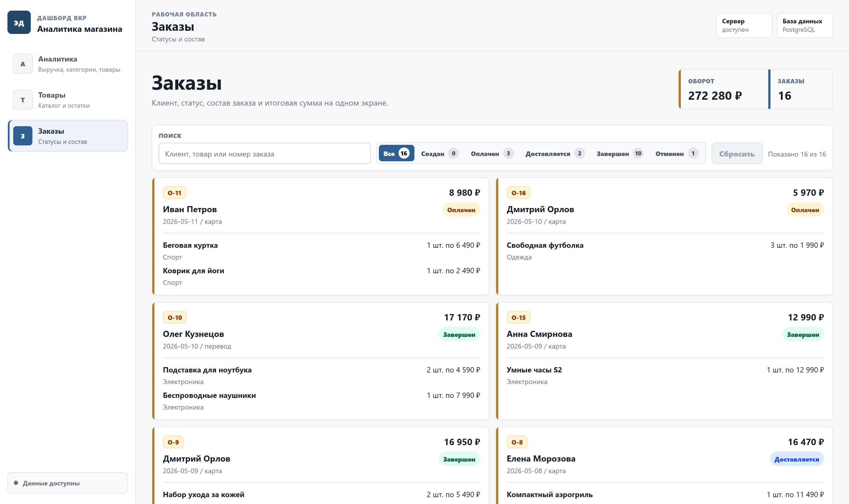This screenshot has height=504, width=849.
Task: Focus the order search input field
Action: [x=265, y=154]
